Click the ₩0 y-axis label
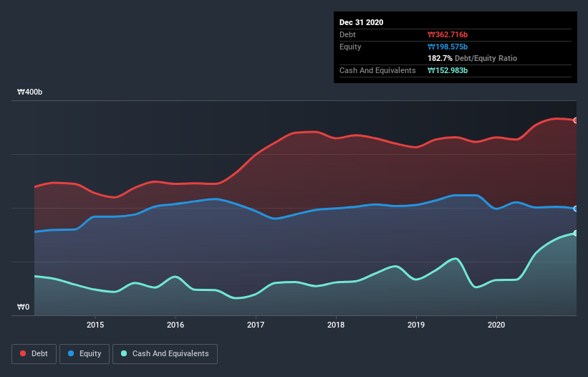588x377 pixels. click(x=23, y=307)
